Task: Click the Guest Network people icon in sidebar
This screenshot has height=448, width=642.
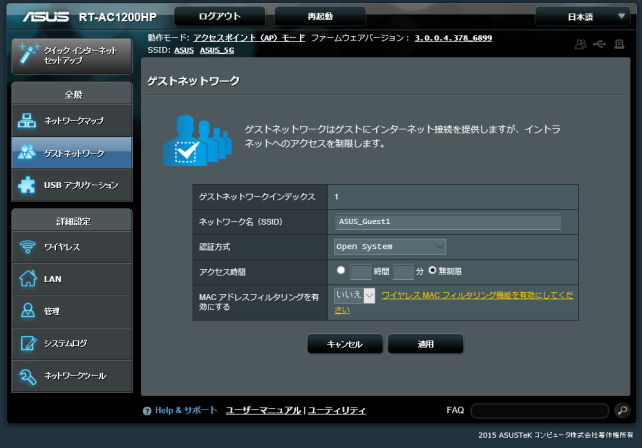Action: (x=27, y=152)
